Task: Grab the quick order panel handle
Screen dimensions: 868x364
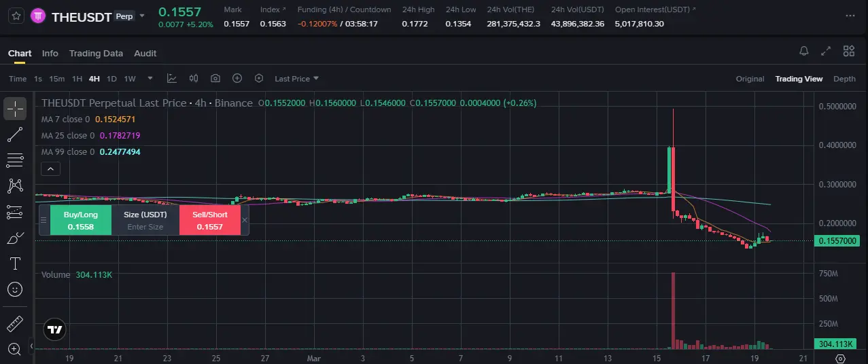Action: pos(44,220)
